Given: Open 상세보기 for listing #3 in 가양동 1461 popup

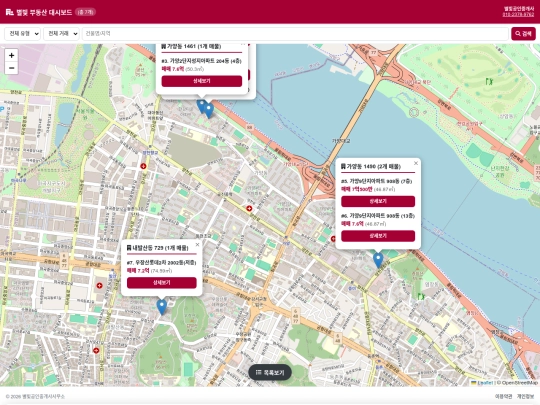Looking at the screenshot, I should click(x=201, y=81).
